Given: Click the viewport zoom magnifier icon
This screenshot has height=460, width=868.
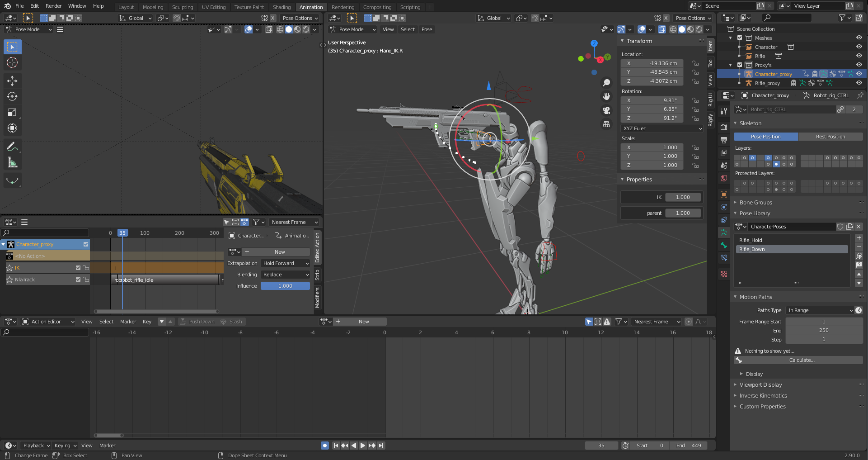Looking at the screenshot, I should [606, 83].
